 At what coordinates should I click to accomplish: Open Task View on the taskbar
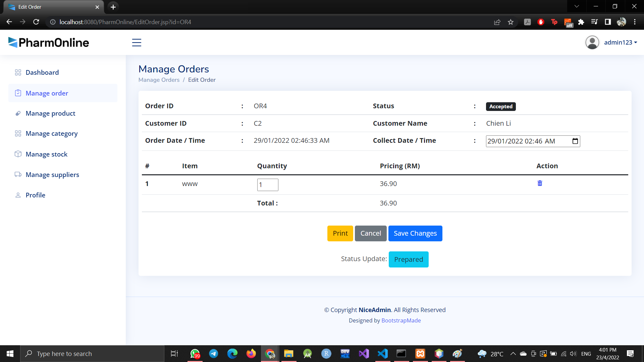[x=174, y=354]
